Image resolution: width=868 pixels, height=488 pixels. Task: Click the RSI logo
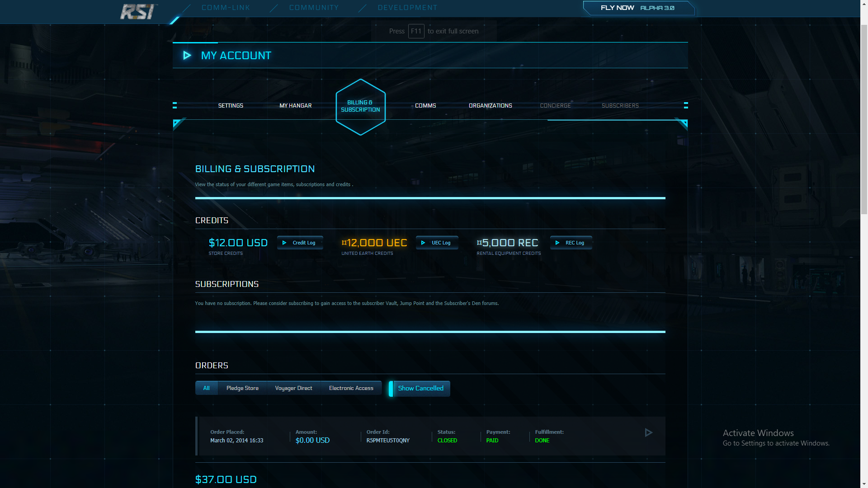pyautogui.click(x=138, y=11)
